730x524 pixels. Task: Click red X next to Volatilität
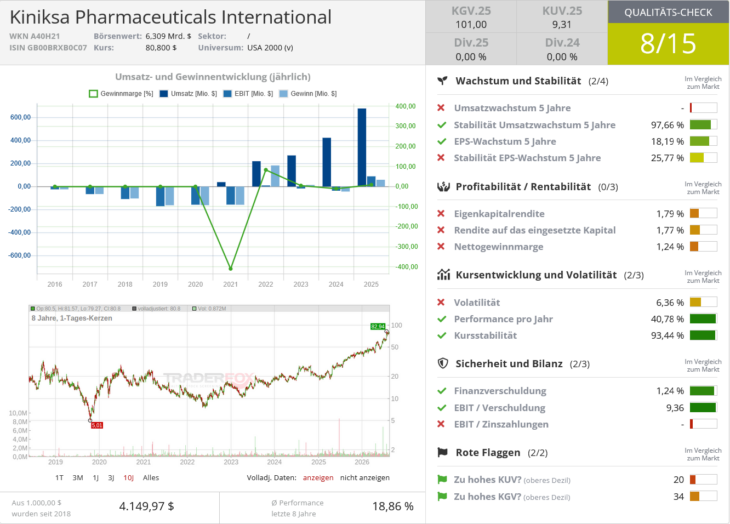441,302
